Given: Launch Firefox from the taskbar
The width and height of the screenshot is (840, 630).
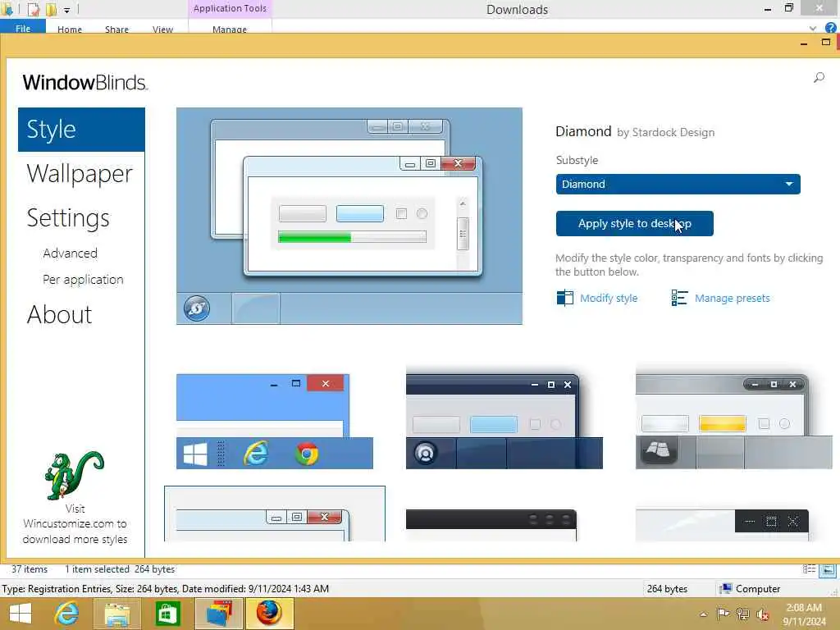Looking at the screenshot, I should 269,614.
